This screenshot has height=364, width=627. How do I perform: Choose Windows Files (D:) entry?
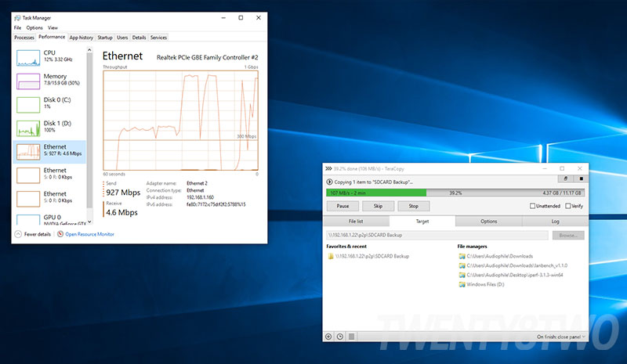(481, 284)
